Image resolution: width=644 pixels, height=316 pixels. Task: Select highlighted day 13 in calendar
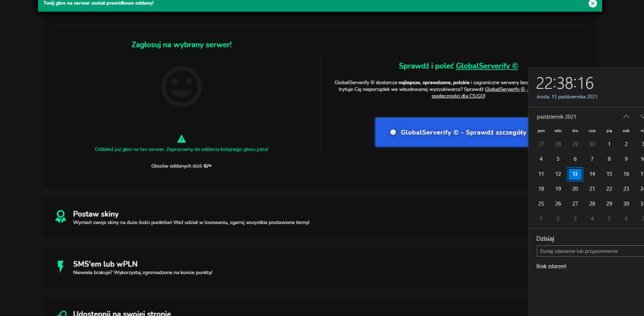coord(575,174)
